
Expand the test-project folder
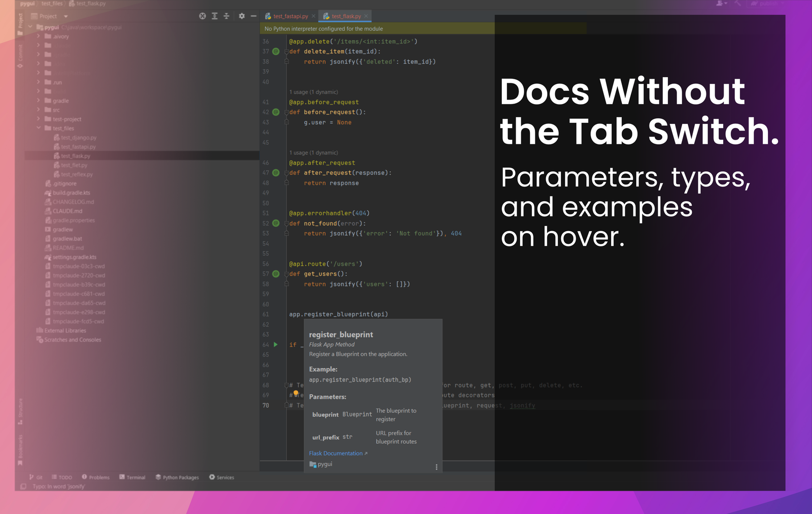pyautogui.click(x=39, y=119)
